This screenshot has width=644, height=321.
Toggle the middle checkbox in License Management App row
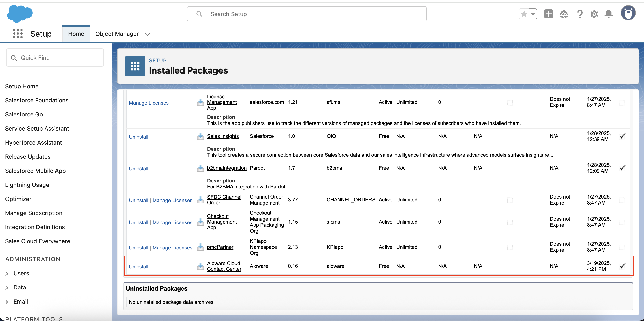[510, 103]
